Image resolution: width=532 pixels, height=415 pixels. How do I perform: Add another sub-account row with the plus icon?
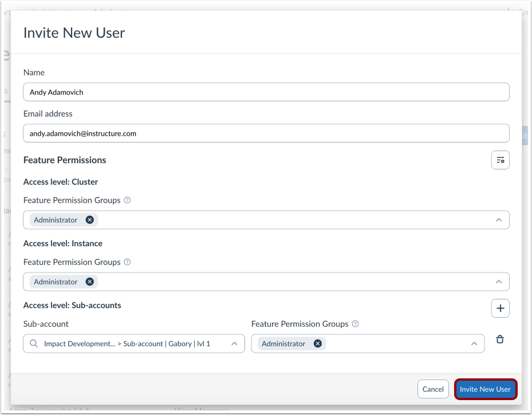(x=500, y=308)
